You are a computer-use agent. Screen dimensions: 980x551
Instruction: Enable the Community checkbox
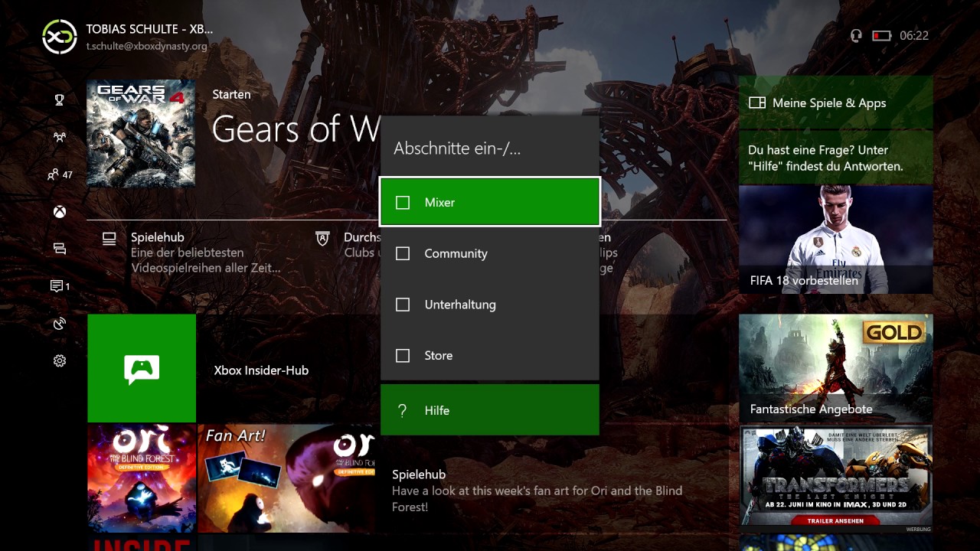pyautogui.click(x=403, y=253)
